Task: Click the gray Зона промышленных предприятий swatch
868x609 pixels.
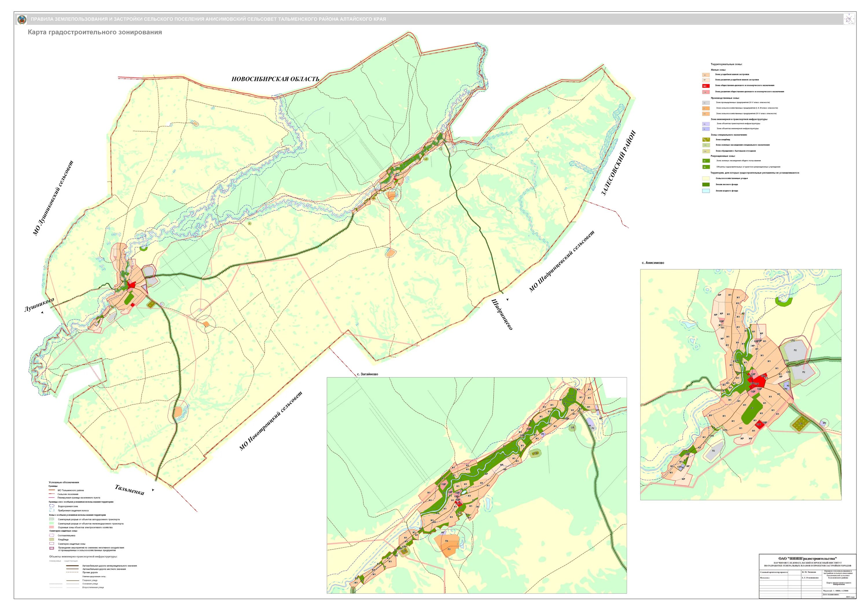Action: [706, 103]
